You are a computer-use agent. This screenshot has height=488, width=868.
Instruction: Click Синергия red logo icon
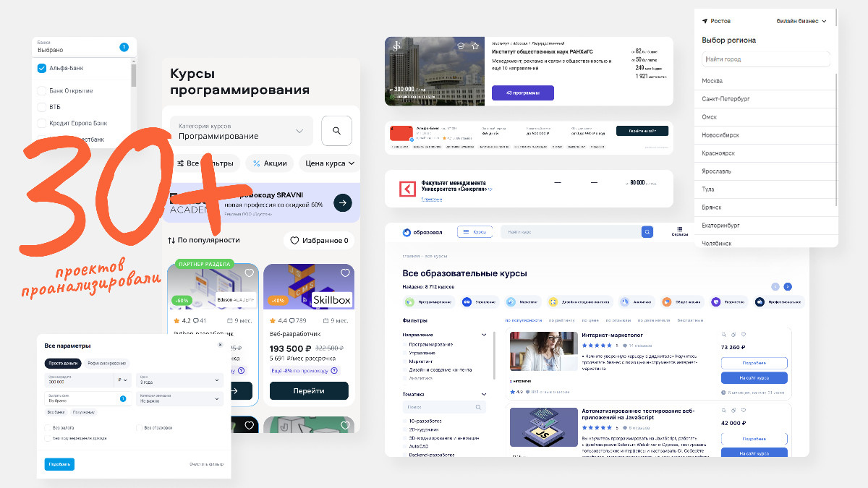(409, 189)
